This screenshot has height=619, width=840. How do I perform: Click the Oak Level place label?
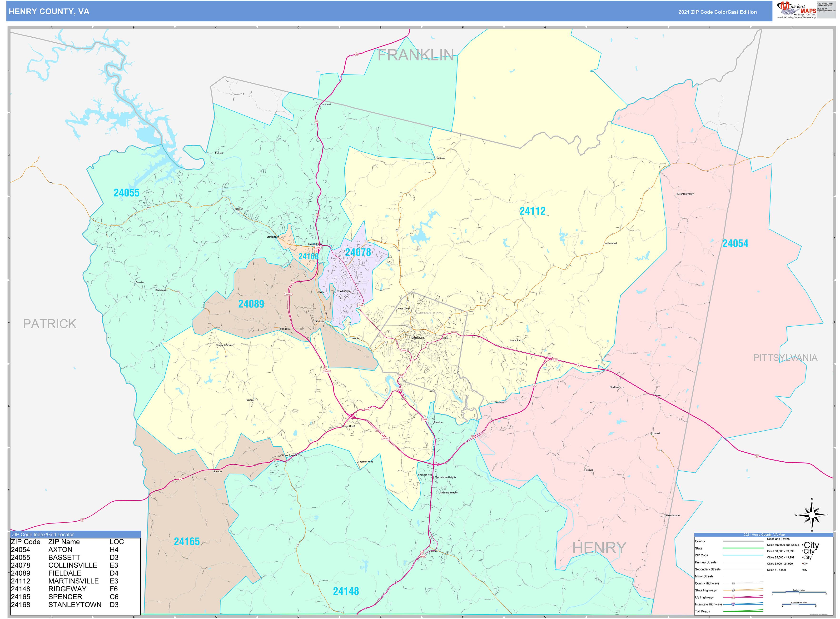[x=326, y=105]
